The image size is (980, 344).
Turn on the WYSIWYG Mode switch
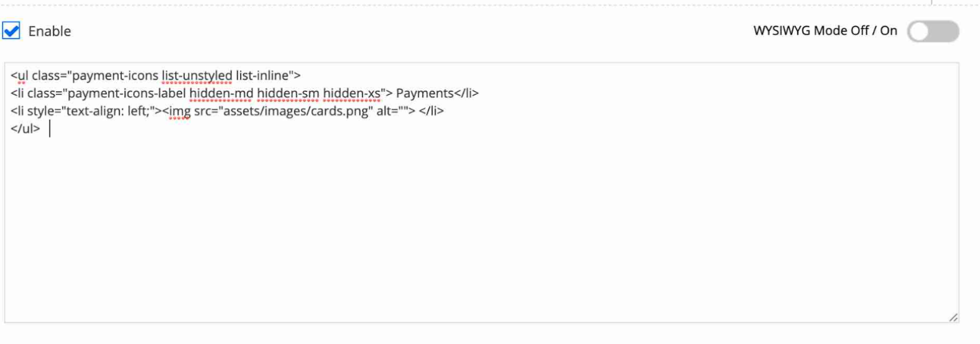pyautogui.click(x=932, y=31)
